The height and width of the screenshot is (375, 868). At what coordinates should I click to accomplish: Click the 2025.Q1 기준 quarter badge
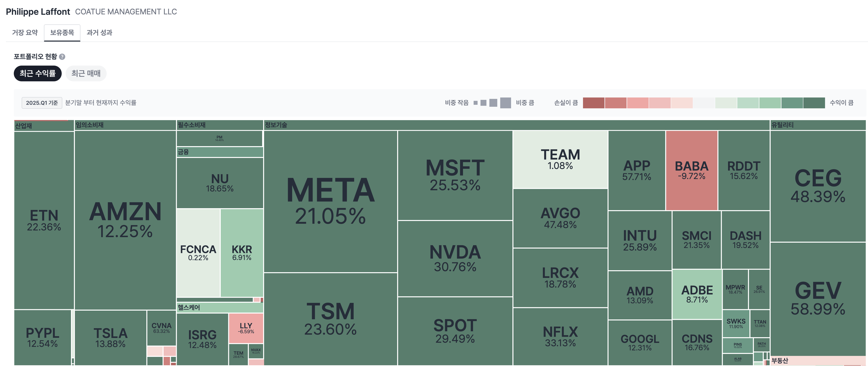(x=42, y=103)
